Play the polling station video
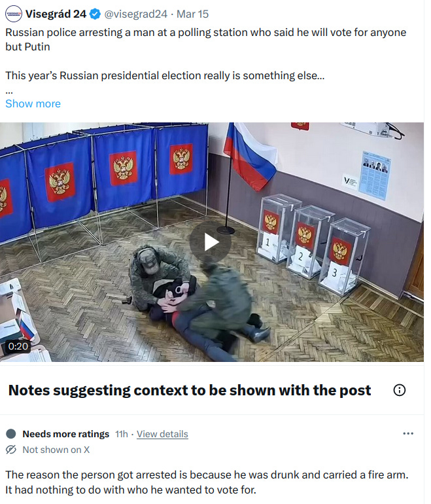The image size is (431, 504). (x=211, y=242)
